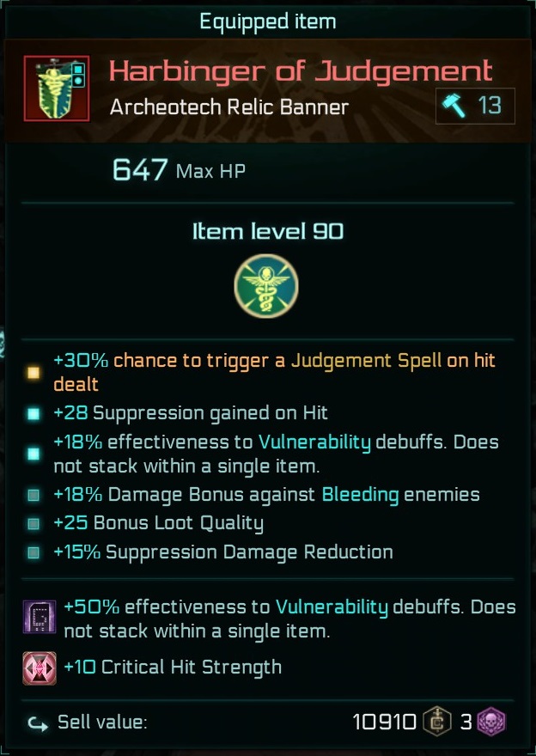Click the Harbinger of Judgement item name
The height and width of the screenshot is (756, 536).
(301, 70)
